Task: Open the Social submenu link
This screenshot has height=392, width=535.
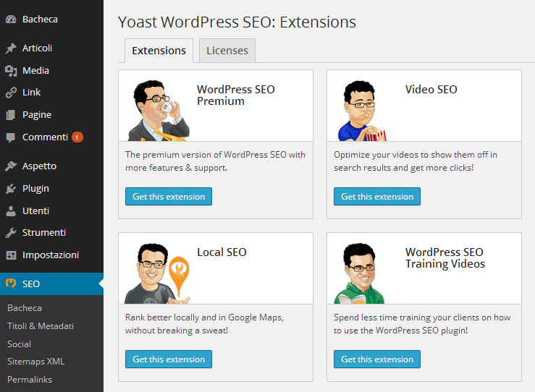Action: pyautogui.click(x=19, y=344)
